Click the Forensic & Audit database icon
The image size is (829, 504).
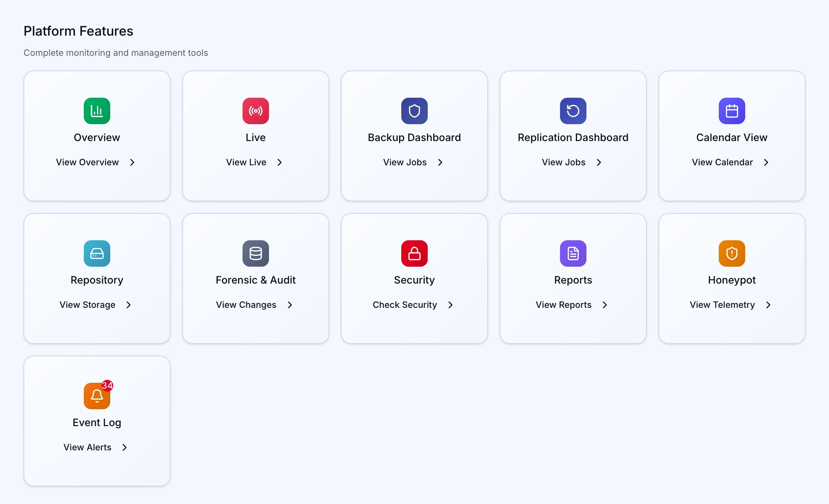[x=256, y=253]
